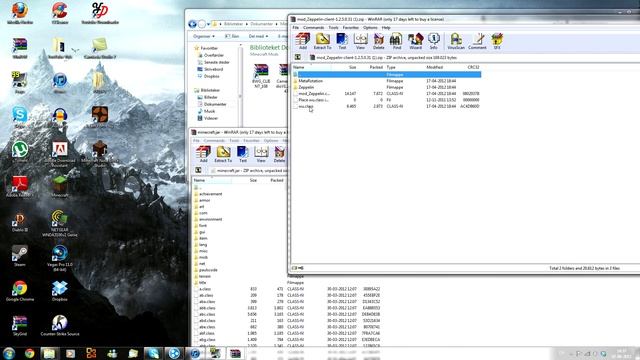This screenshot has height=360, width=640.
Task: Open Favorites menu in mod_Zeppelin WinRAR window
Action: pyautogui.click(x=351, y=28)
